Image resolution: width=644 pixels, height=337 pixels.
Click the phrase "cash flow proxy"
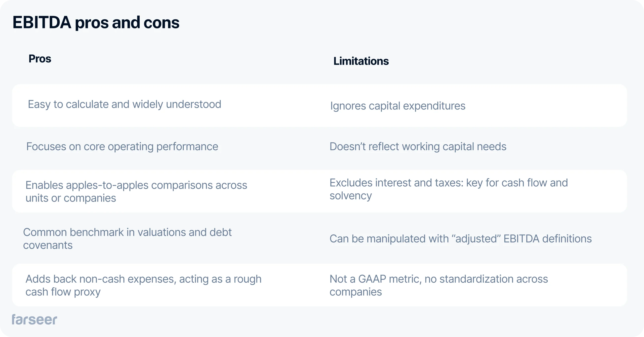(x=63, y=292)
